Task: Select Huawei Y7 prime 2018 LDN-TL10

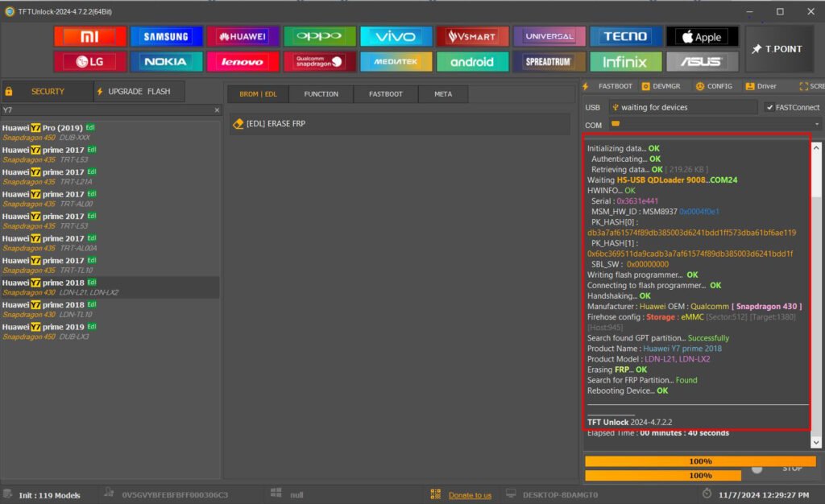Action: point(110,309)
